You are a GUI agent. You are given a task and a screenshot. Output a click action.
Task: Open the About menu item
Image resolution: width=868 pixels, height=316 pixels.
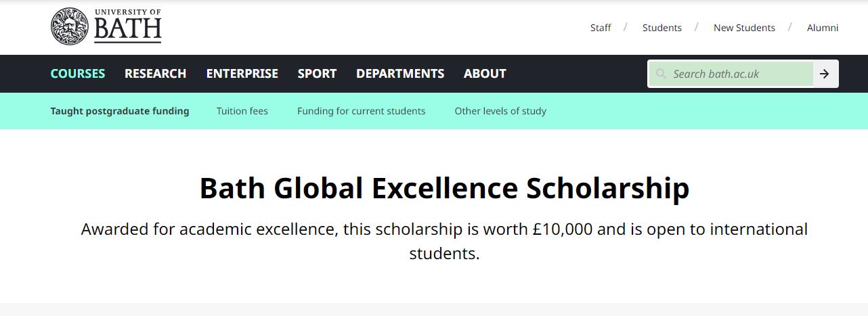click(x=485, y=74)
